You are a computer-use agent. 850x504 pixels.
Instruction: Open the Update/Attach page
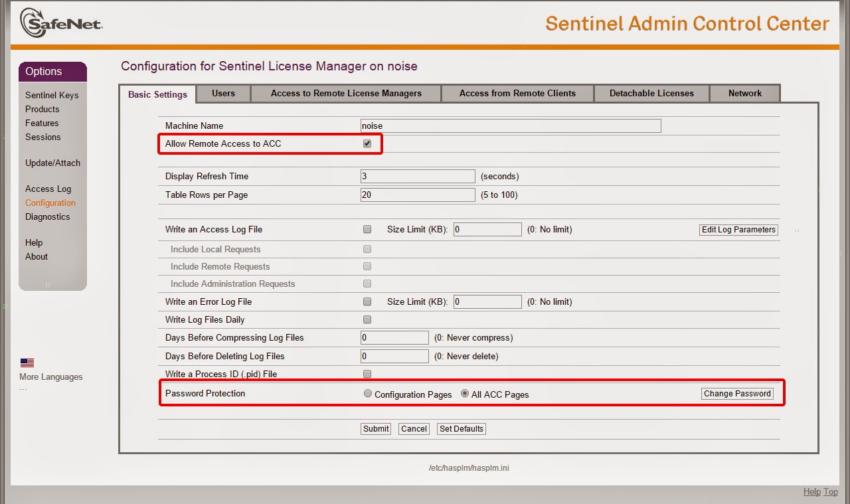[x=52, y=163]
